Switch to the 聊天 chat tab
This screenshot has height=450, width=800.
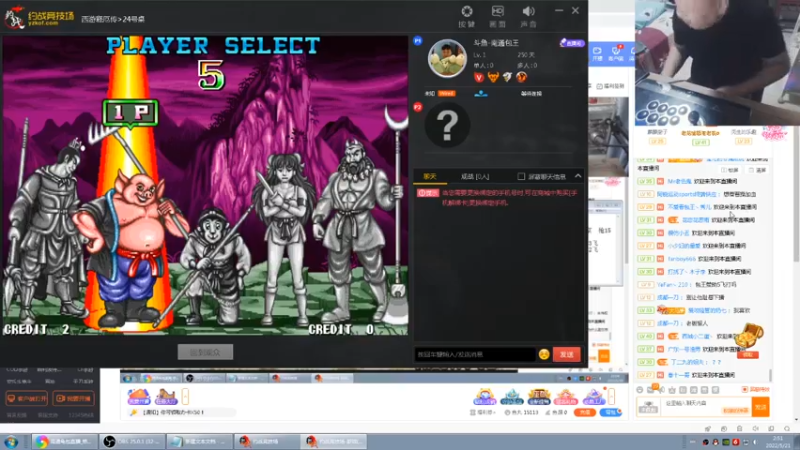430,177
